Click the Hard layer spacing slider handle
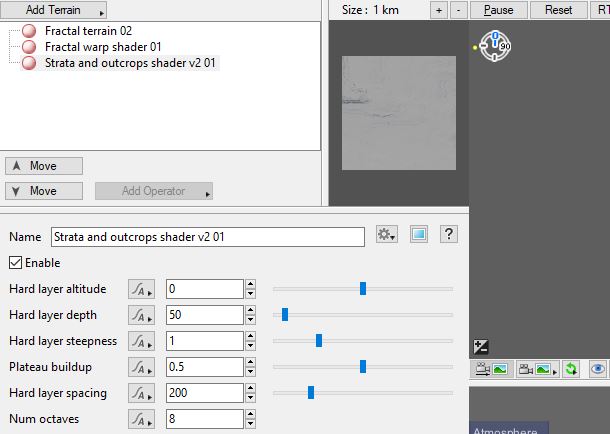 (x=311, y=393)
